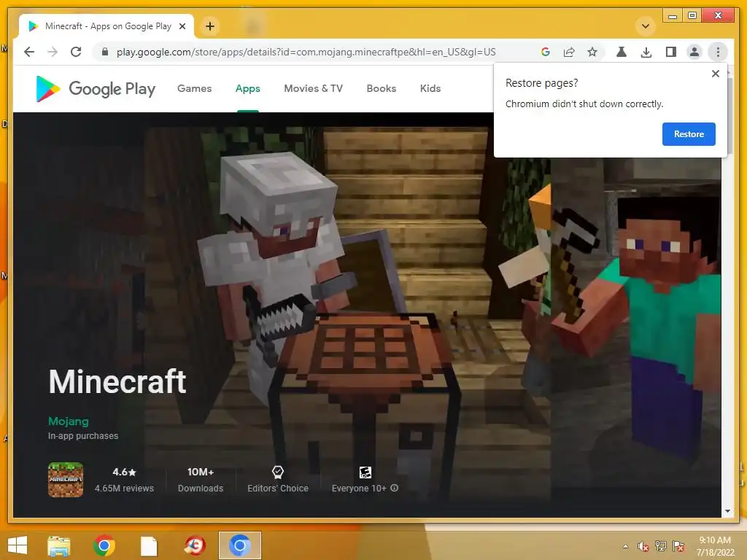The height and width of the screenshot is (560, 747).
Task: Open the blank document taskbar icon
Action: (x=149, y=545)
